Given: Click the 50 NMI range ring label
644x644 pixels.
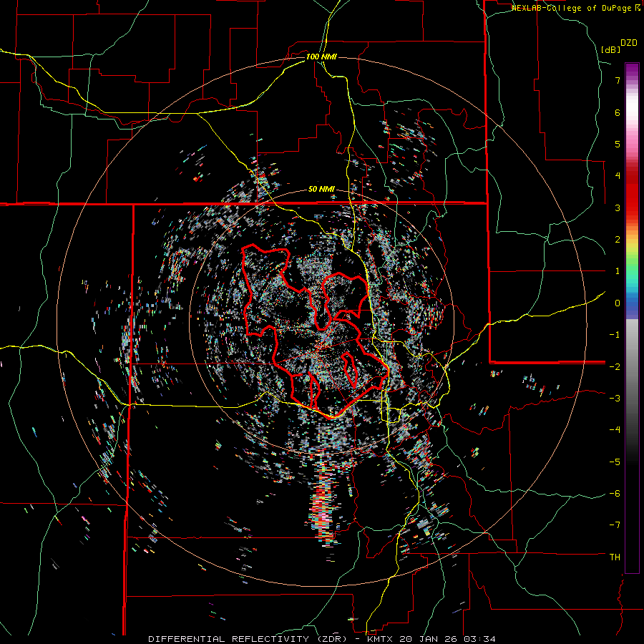Looking at the screenshot, I should pyautogui.click(x=321, y=190).
